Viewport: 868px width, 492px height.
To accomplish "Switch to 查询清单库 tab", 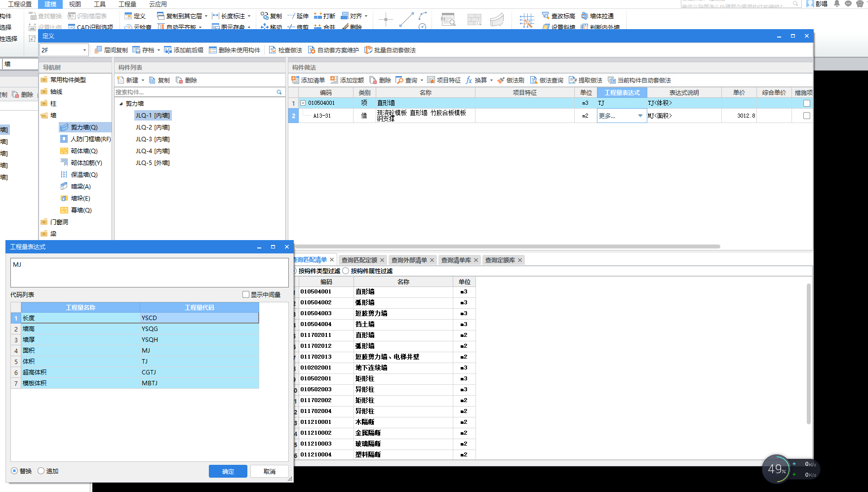I will 456,260.
